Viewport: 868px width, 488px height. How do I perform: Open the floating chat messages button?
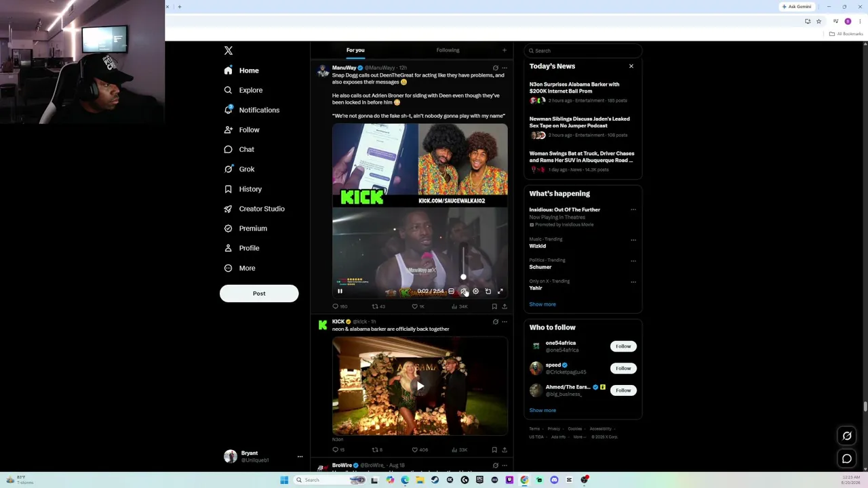(847, 459)
